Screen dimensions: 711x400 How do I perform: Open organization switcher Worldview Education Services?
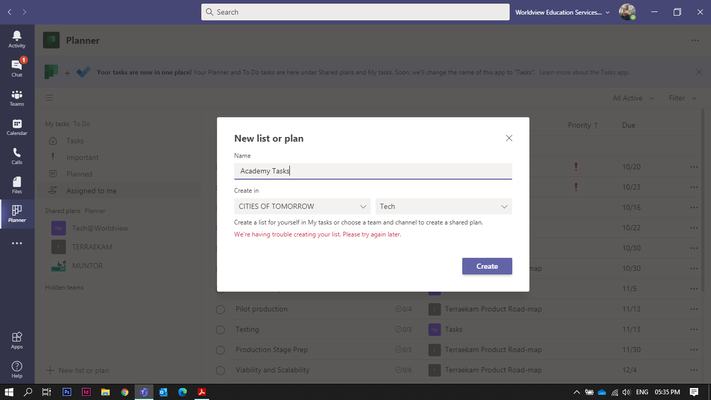[562, 12]
